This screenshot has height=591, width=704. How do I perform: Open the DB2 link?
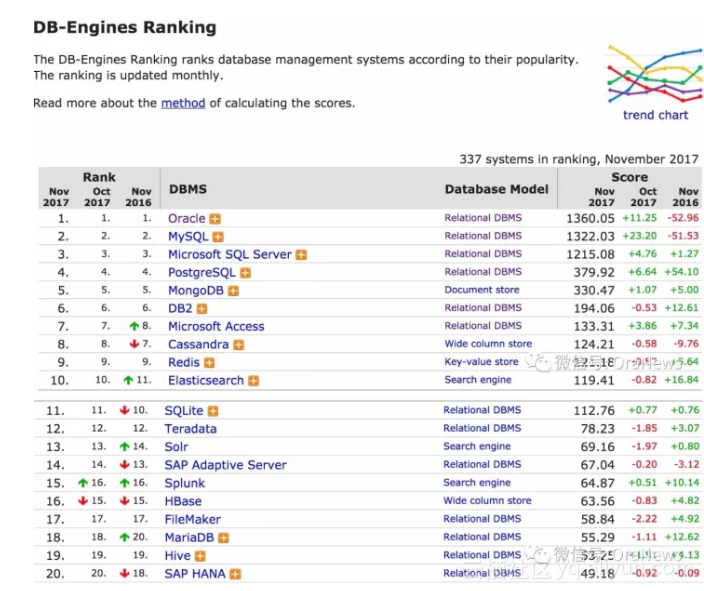(180, 309)
